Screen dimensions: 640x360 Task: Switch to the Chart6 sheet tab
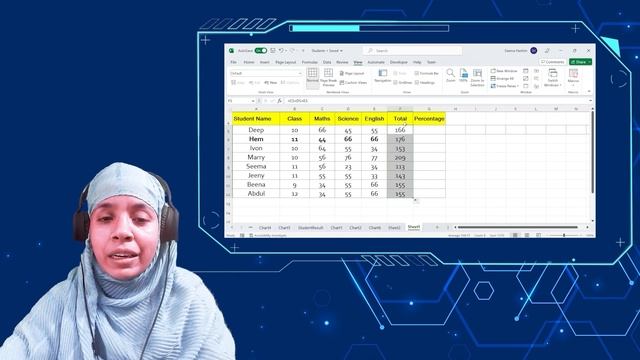point(375,228)
